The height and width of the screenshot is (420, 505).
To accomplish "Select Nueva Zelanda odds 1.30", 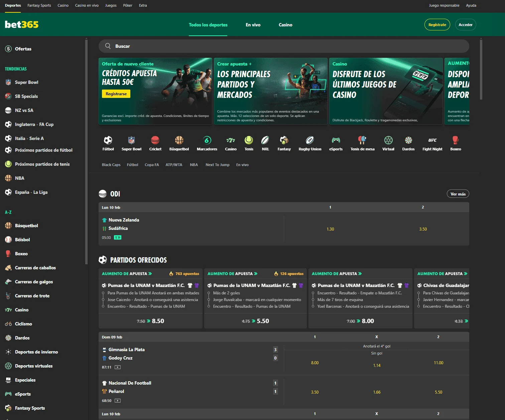I will click(x=330, y=229).
